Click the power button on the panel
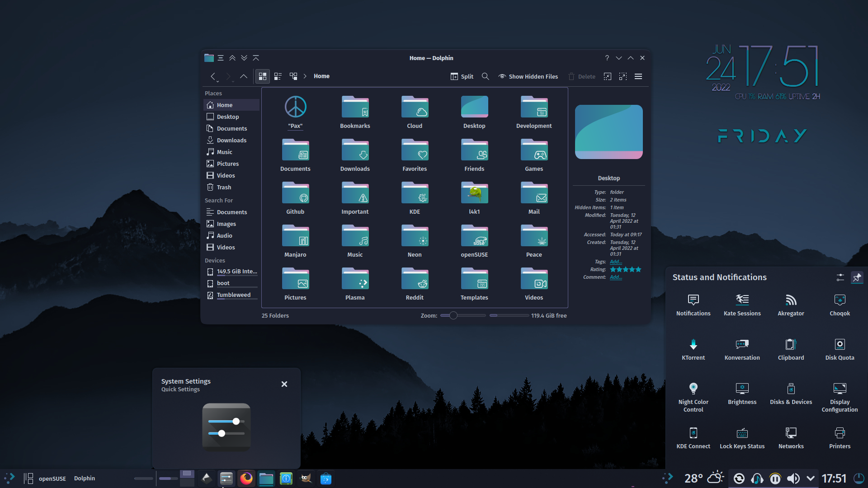Image resolution: width=868 pixels, height=488 pixels. point(859,479)
